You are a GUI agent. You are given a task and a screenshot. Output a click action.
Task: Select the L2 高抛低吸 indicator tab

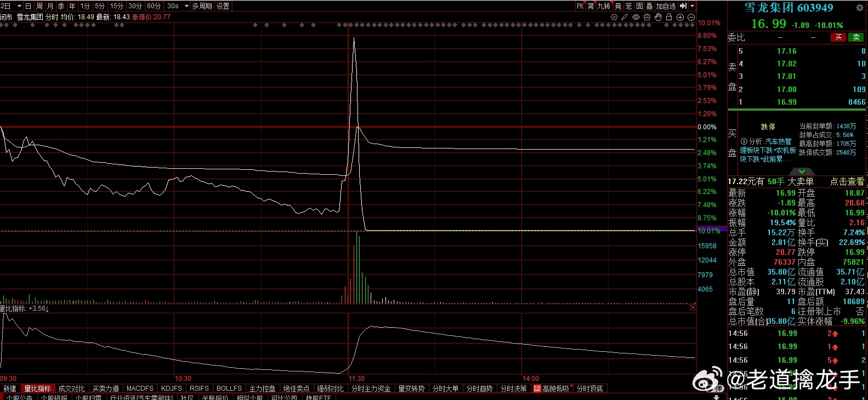pyautogui.click(x=553, y=388)
